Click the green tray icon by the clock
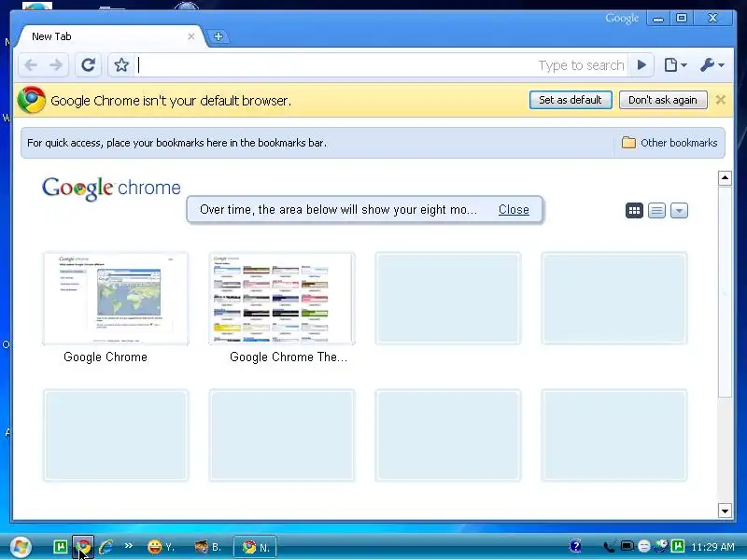The width and height of the screenshot is (747, 560). click(x=678, y=546)
